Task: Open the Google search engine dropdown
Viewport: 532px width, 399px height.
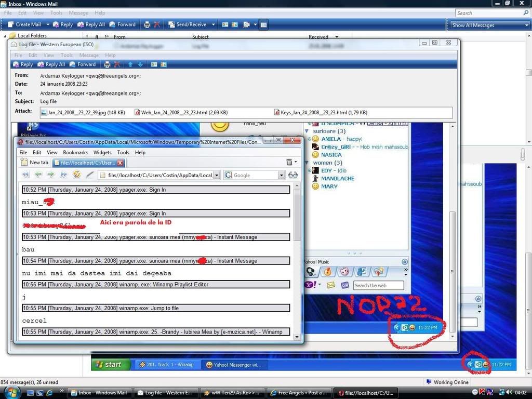Action: point(281,176)
